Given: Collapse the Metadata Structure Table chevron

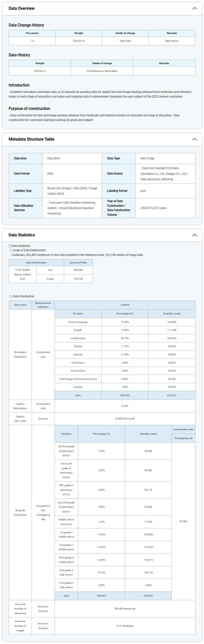Looking at the screenshot, I should point(194,139).
